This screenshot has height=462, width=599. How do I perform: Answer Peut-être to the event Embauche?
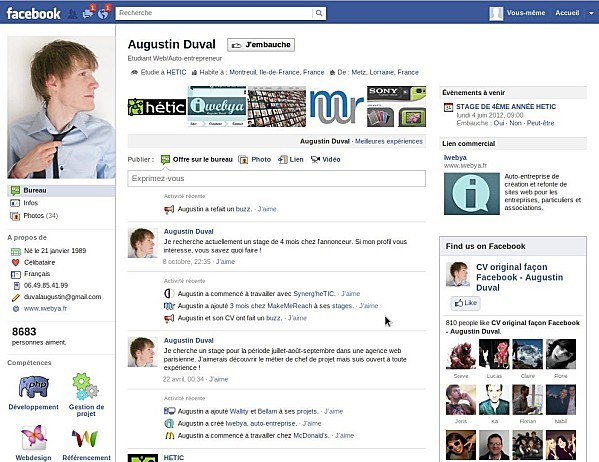(540, 123)
